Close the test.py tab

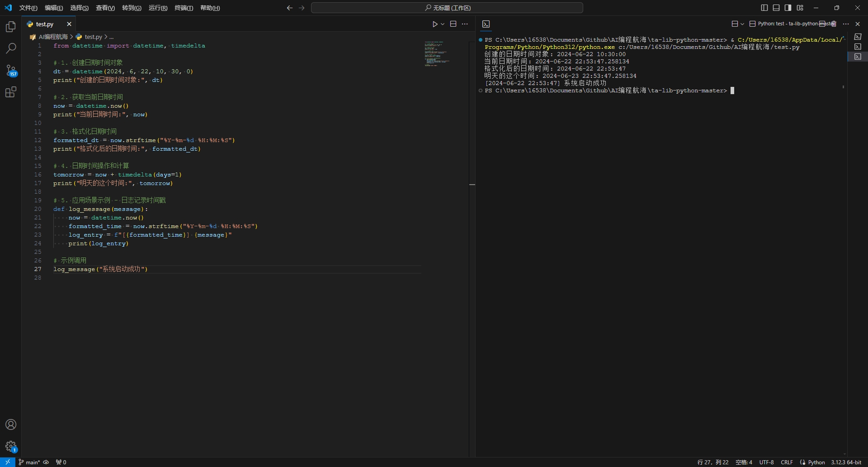click(69, 24)
